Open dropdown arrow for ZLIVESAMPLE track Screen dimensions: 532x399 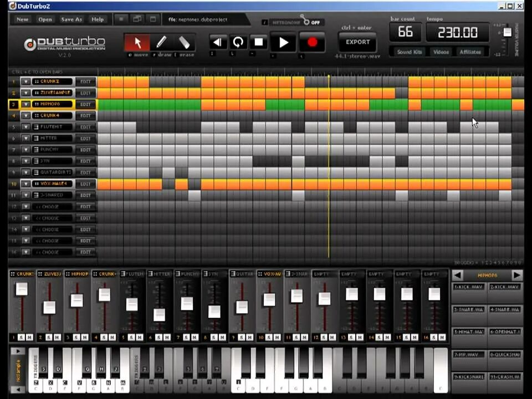click(25, 93)
